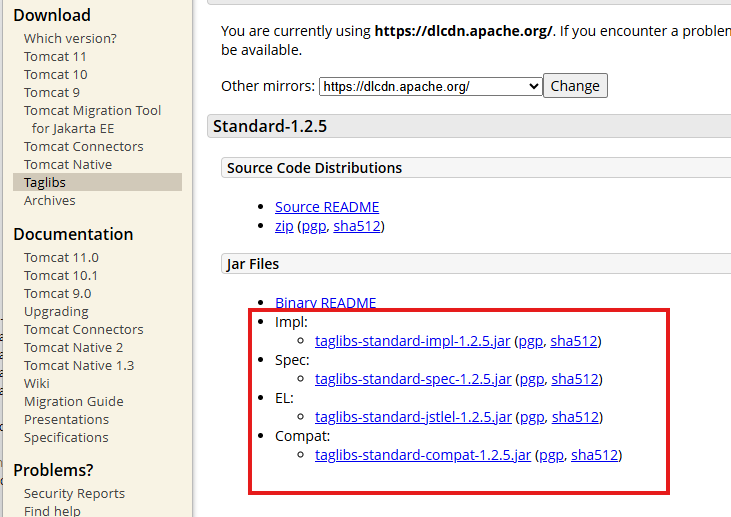Open Tomcat Native 1.3 documentation
The width and height of the screenshot is (731, 517).
79,365
